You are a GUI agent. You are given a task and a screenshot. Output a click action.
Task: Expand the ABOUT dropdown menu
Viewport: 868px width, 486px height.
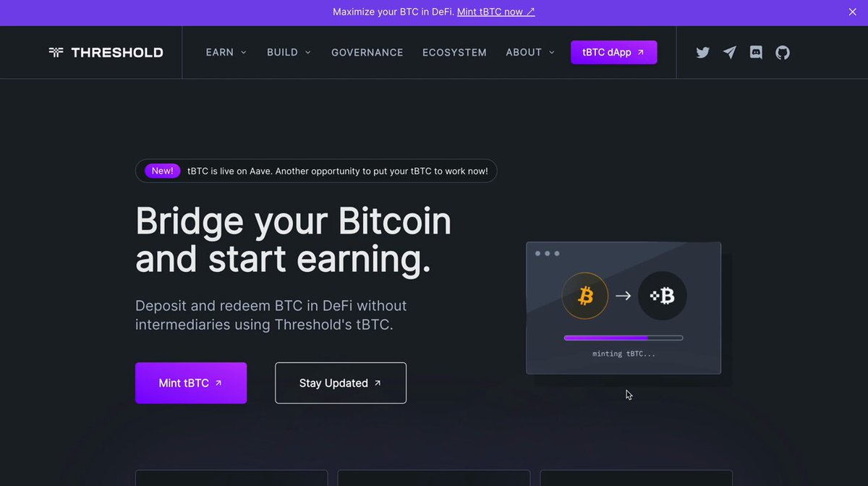pos(531,53)
